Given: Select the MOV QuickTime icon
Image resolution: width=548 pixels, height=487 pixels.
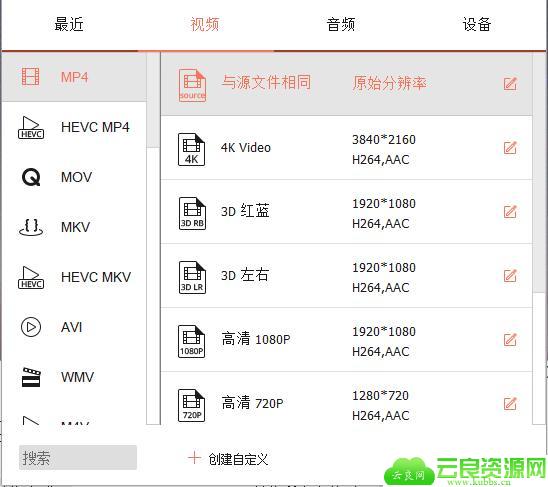Looking at the screenshot, I should (31, 177).
